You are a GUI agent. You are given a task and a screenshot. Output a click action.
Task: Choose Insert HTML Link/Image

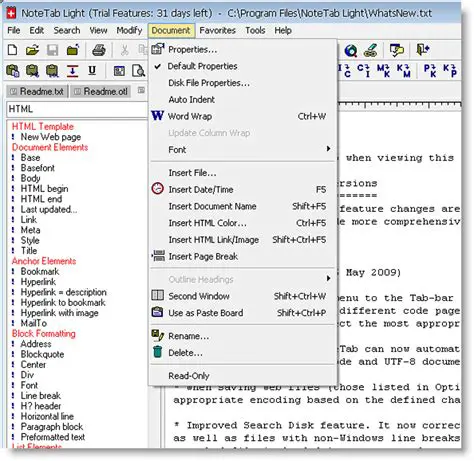point(243,240)
